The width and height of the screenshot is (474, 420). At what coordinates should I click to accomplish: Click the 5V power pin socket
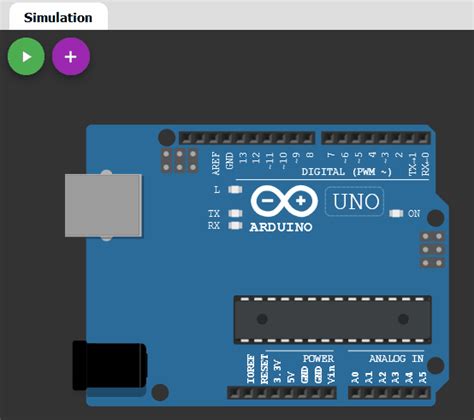pos(289,393)
